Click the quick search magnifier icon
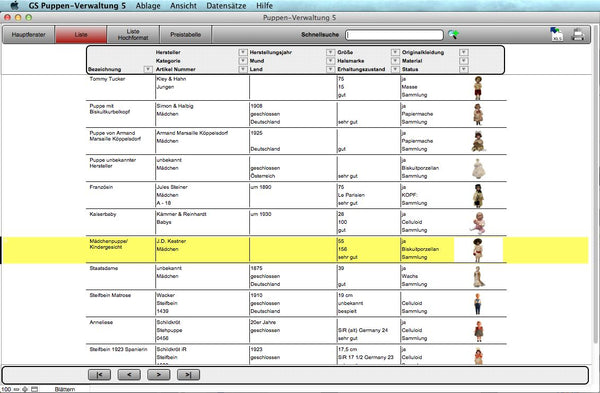The image size is (600, 393). [453, 34]
